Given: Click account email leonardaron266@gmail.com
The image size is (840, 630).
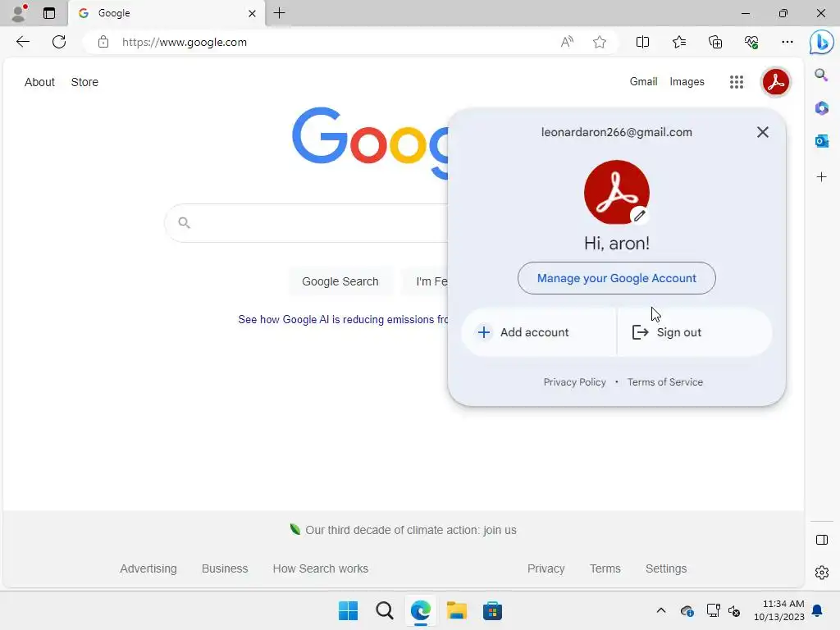Looking at the screenshot, I should (x=616, y=132).
